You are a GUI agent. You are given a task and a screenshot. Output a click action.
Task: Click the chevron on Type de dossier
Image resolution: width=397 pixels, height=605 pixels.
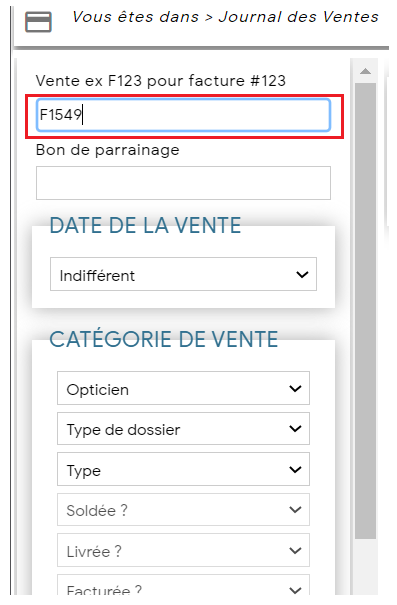point(295,429)
